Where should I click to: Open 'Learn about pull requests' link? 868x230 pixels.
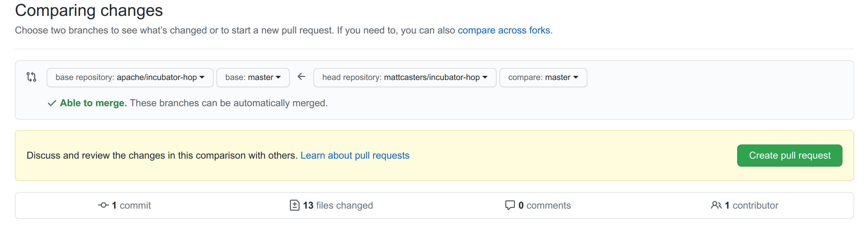(x=355, y=155)
